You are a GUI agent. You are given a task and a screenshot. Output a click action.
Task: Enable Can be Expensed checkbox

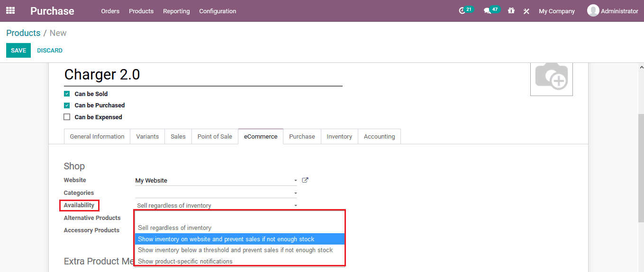coord(67,117)
